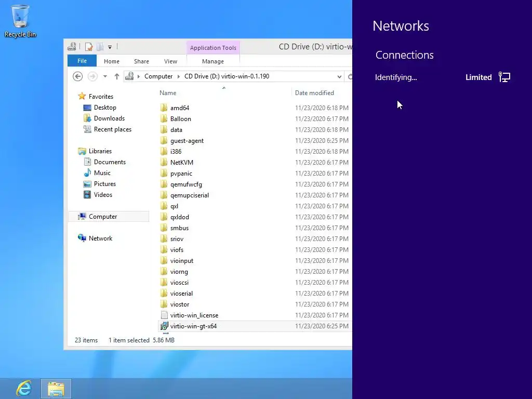Select the amd64 folder icon

(164, 108)
